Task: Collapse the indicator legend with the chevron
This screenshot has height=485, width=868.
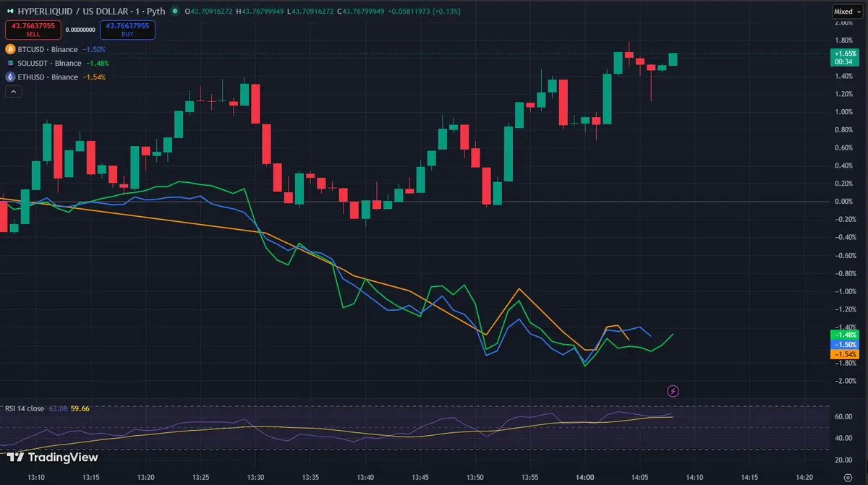Action: 14,91
